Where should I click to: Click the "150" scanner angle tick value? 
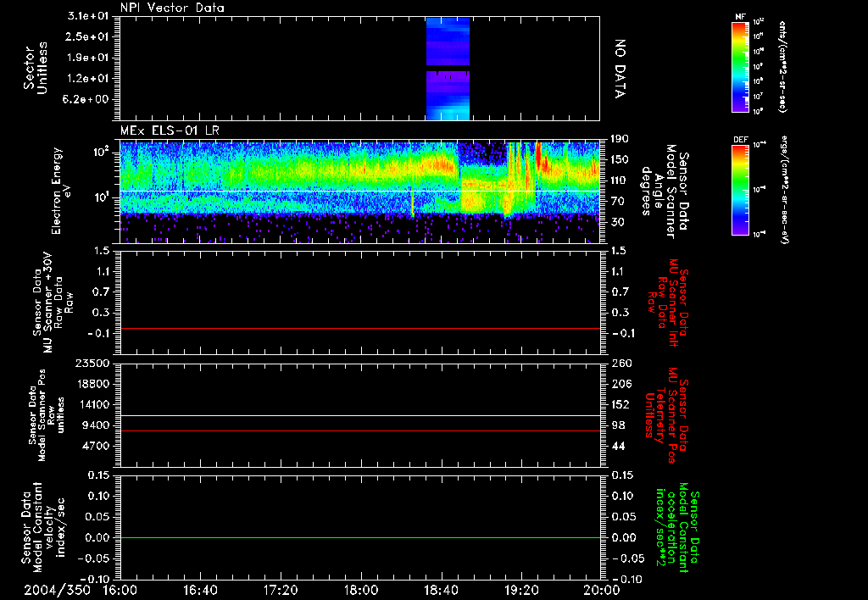point(620,160)
